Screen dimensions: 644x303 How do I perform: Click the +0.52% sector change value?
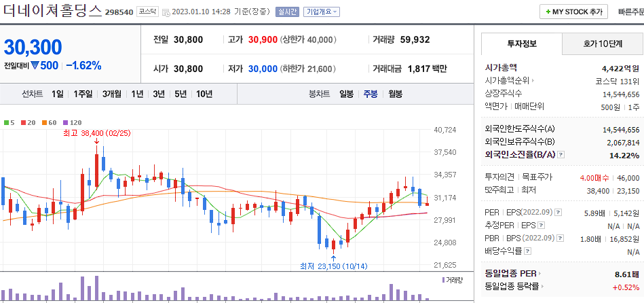(x=626, y=287)
